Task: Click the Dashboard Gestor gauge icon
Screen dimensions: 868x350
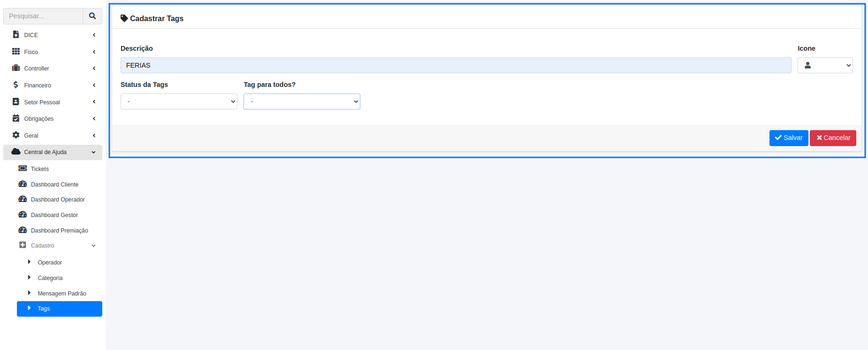Action: (x=23, y=215)
